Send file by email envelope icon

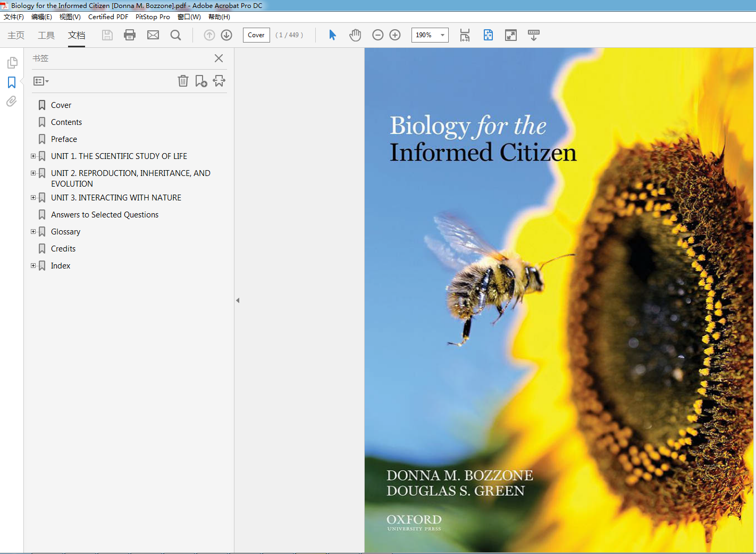coord(153,35)
